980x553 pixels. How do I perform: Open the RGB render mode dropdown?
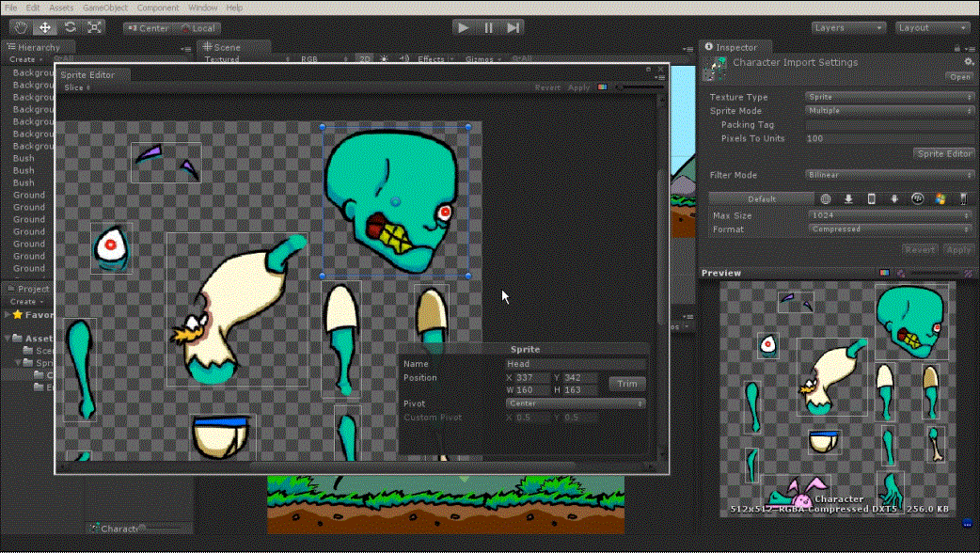pyautogui.click(x=324, y=58)
